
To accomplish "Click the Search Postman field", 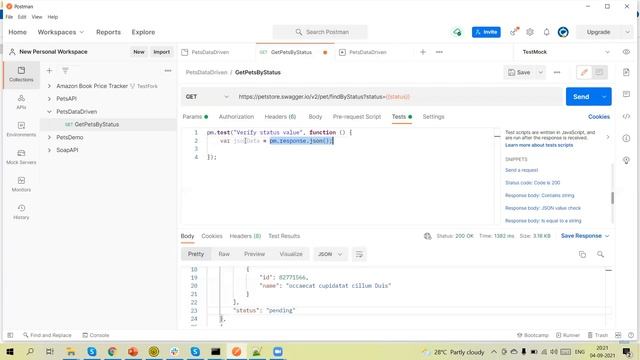I will (320, 32).
